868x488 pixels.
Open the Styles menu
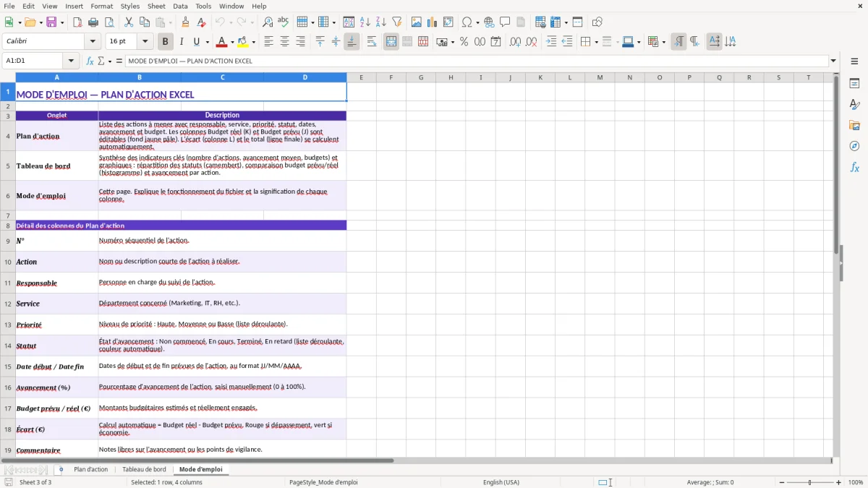pyautogui.click(x=130, y=6)
